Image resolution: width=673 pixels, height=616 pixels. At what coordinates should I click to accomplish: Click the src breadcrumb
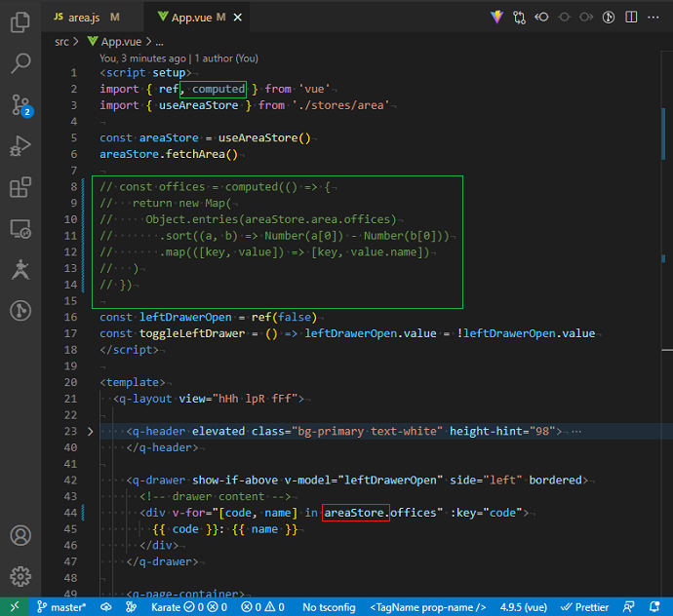(x=61, y=42)
